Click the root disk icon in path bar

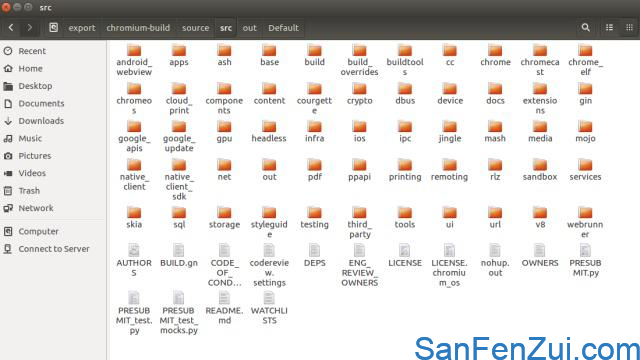coord(53,27)
